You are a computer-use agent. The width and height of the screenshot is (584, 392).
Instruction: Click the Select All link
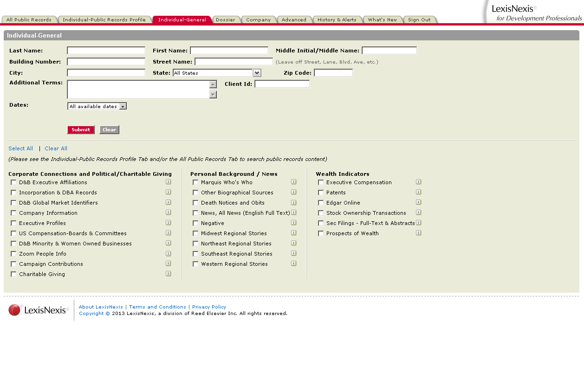tap(20, 148)
